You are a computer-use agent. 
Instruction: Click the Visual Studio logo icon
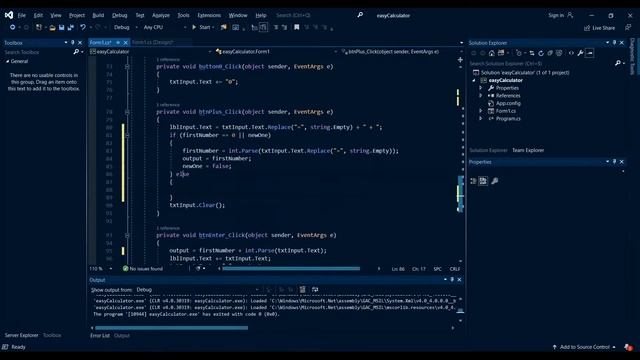coord(9,15)
